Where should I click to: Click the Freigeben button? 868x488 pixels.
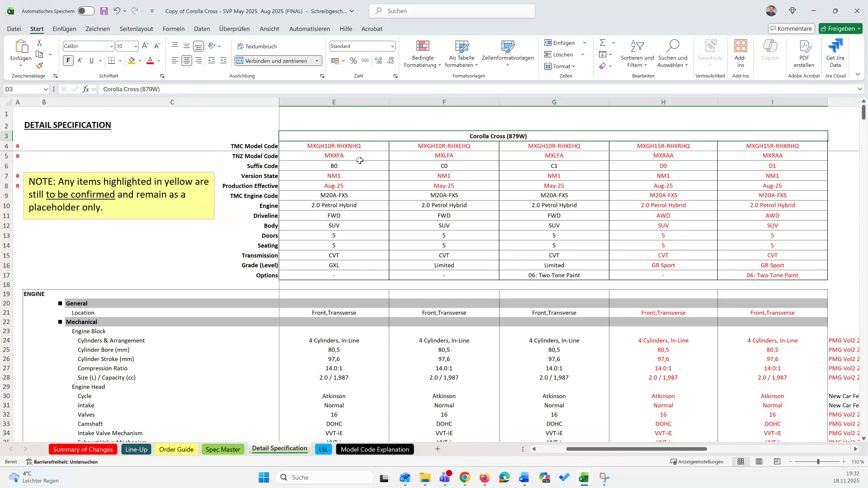pyautogui.click(x=840, y=28)
